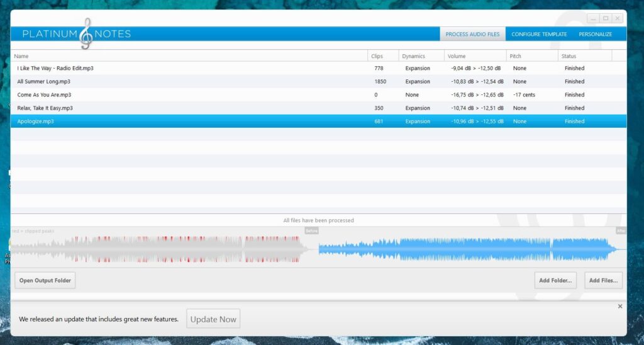The height and width of the screenshot is (345, 644).
Task: Select I Like The Way - Radio Edit.mp3
Action: 55,68
